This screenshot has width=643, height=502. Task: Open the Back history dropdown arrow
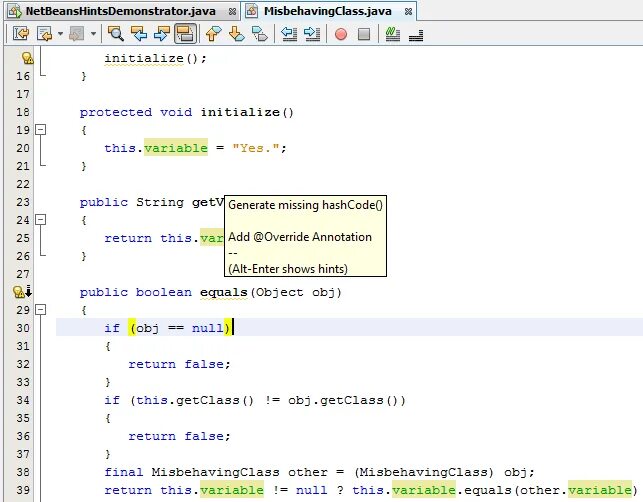coord(60,34)
